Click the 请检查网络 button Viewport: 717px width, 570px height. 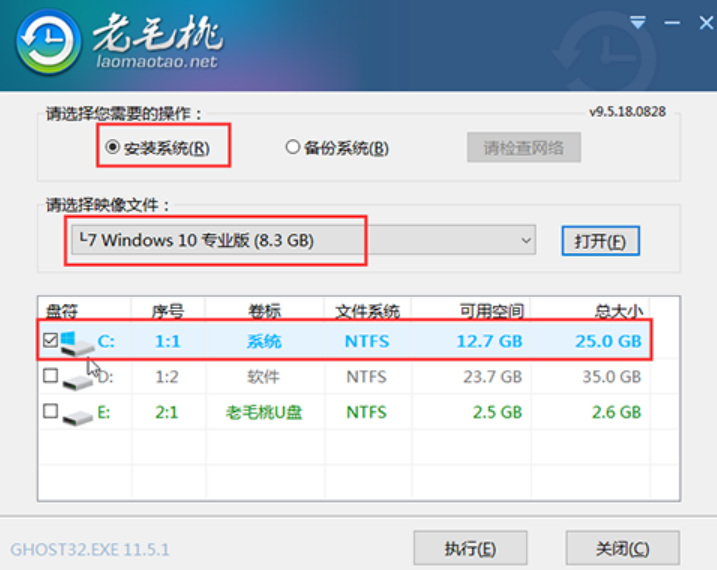[x=524, y=147]
